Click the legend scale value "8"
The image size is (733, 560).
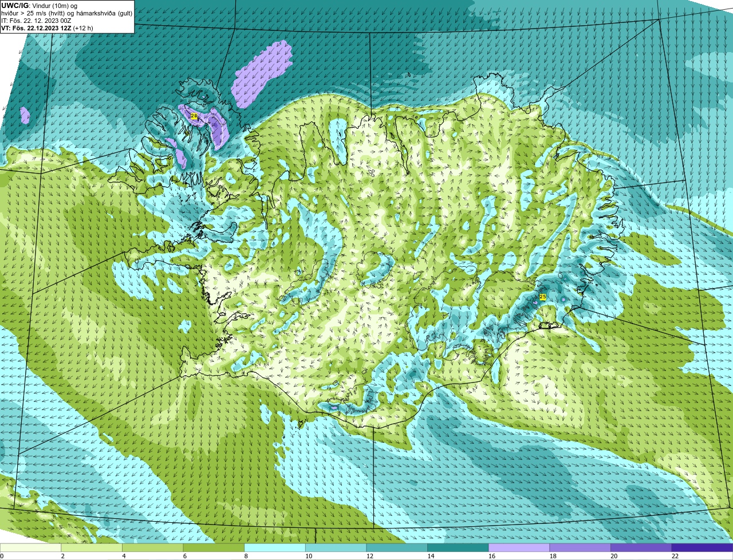[x=246, y=556]
